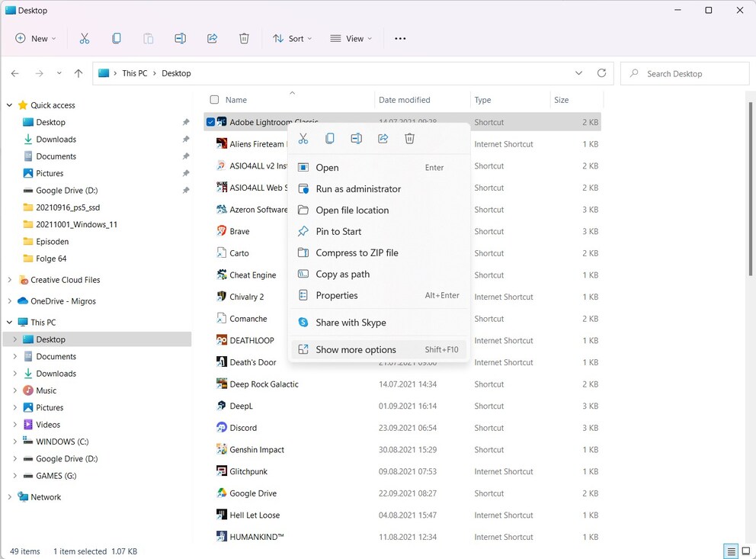Viewport: 756px width, 559px height.
Task: Expand the Network node
Action: (x=9, y=496)
